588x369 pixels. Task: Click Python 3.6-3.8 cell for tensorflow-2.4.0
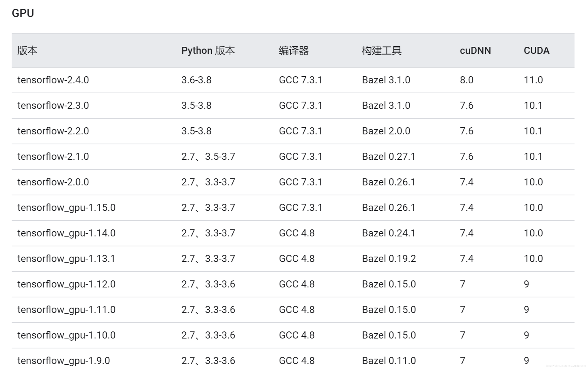coord(196,80)
